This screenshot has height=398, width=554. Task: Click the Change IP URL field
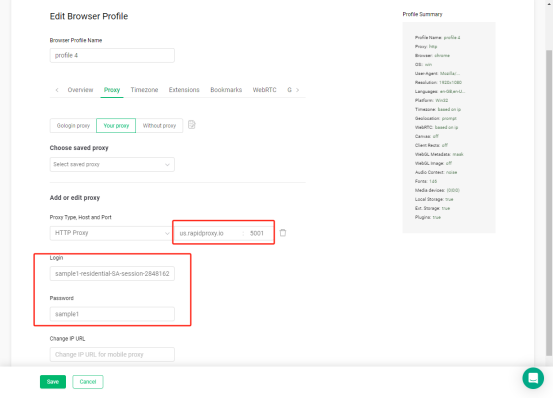[x=112, y=355]
